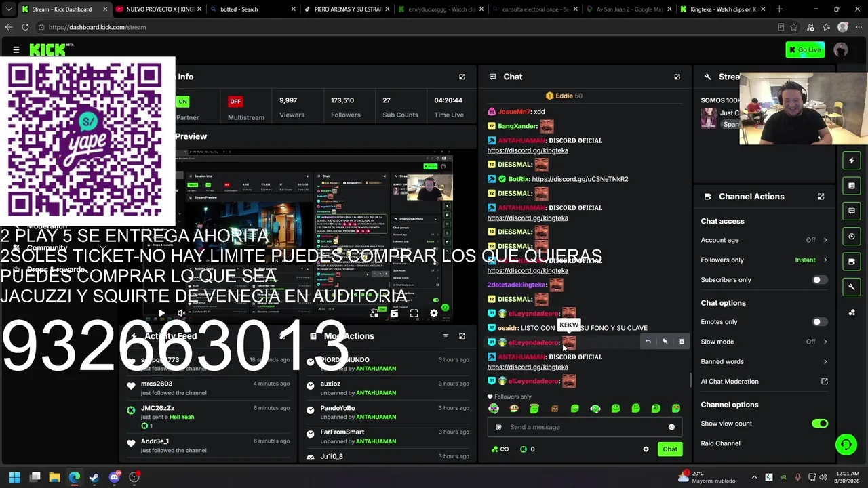Switch to PIERO ARENAS TikTok tab
This screenshot has width=868, height=488.
tap(346, 9)
